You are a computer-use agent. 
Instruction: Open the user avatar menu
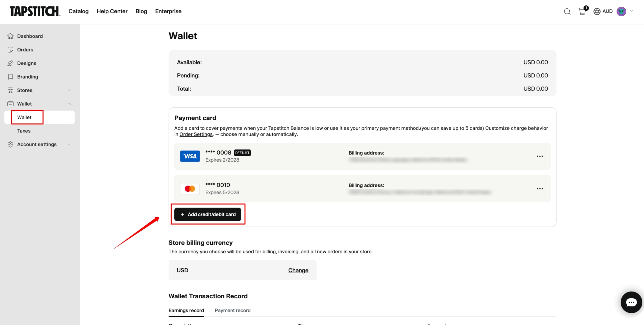(x=621, y=11)
